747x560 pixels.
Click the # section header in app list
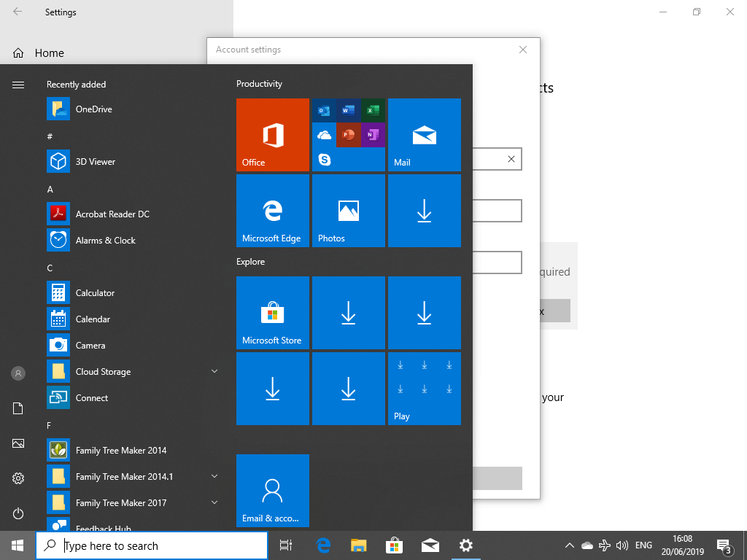point(50,136)
